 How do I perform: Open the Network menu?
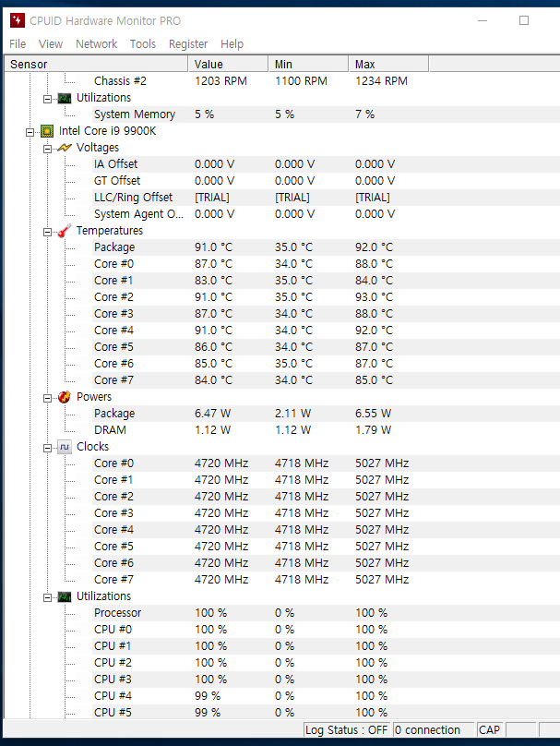click(x=96, y=44)
